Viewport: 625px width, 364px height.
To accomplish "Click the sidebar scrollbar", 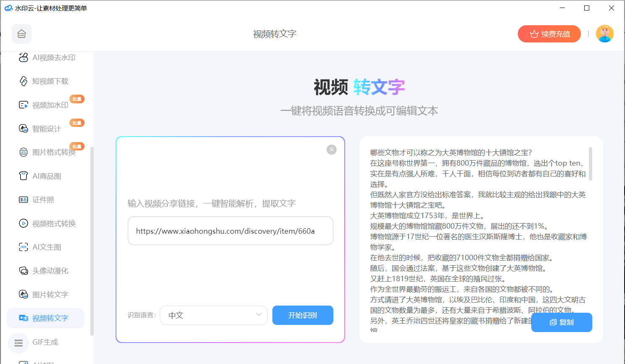I will 92,241.
